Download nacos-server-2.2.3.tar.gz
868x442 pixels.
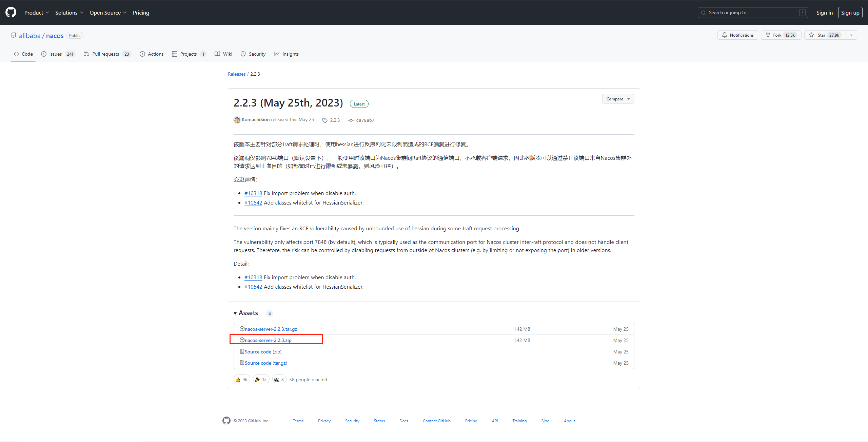click(271, 329)
